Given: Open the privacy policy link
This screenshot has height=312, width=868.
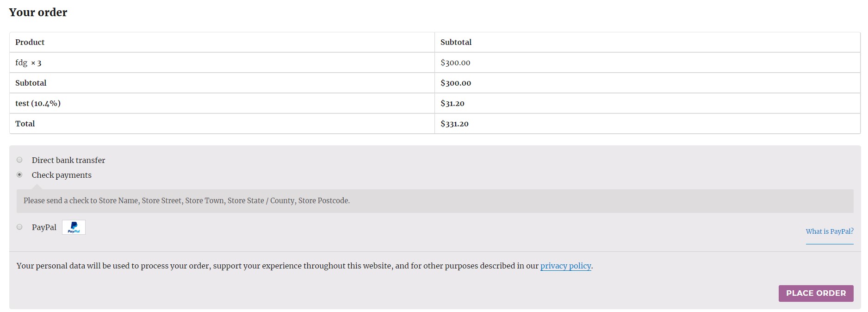Looking at the screenshot, I should (565, 266).
